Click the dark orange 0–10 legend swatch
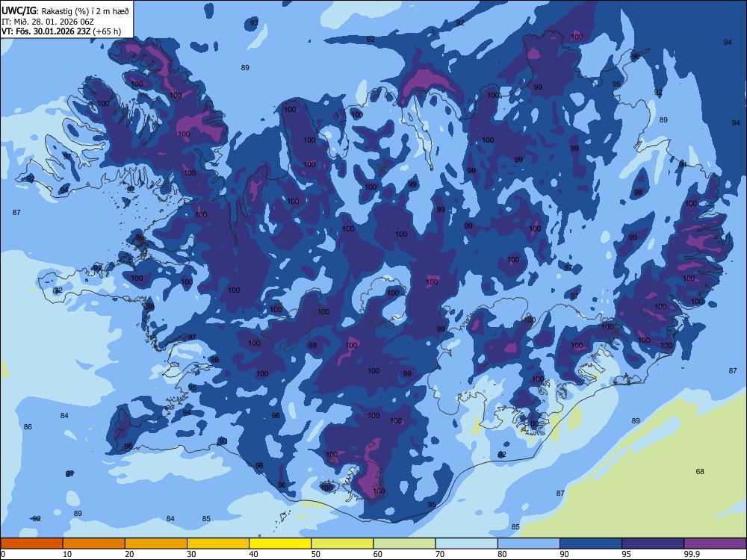747x560 pixels. [31, 544]
